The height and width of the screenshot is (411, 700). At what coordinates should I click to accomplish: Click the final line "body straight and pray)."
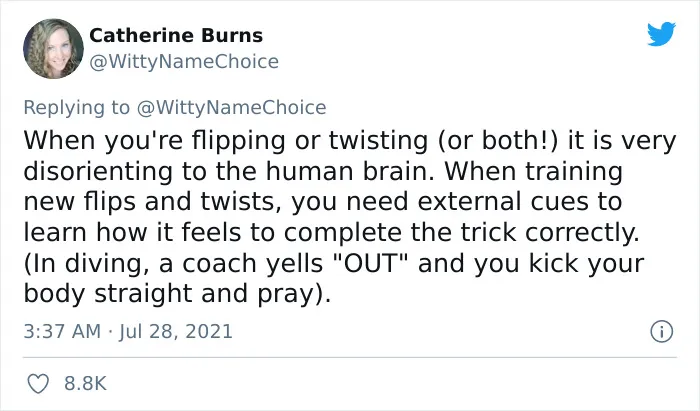tap(177, 294)
